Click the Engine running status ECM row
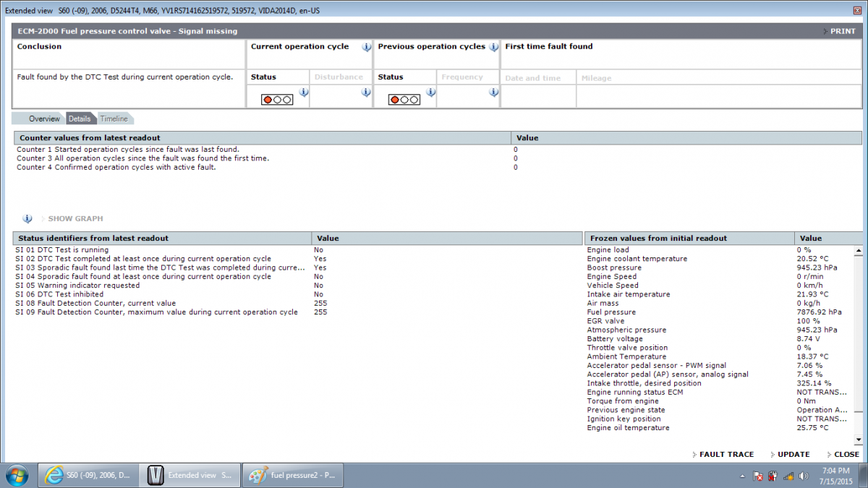 tap(719, 392)
